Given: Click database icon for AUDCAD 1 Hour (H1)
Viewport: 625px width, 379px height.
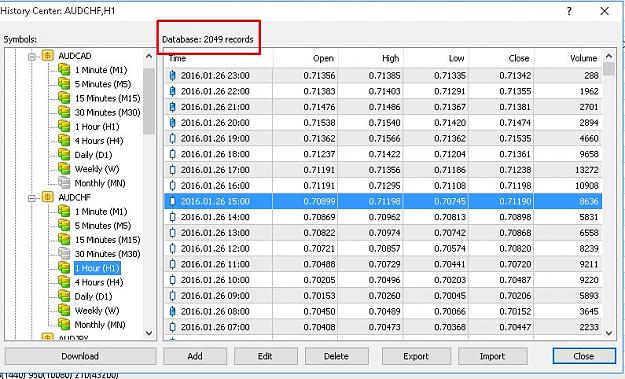Looking at the screenshot, I should [64, 126].
